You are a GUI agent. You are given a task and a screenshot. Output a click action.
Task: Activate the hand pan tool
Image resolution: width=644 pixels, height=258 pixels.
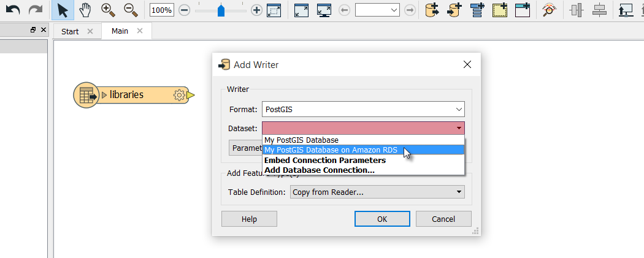pyautogui.click(x=85, y=10)
